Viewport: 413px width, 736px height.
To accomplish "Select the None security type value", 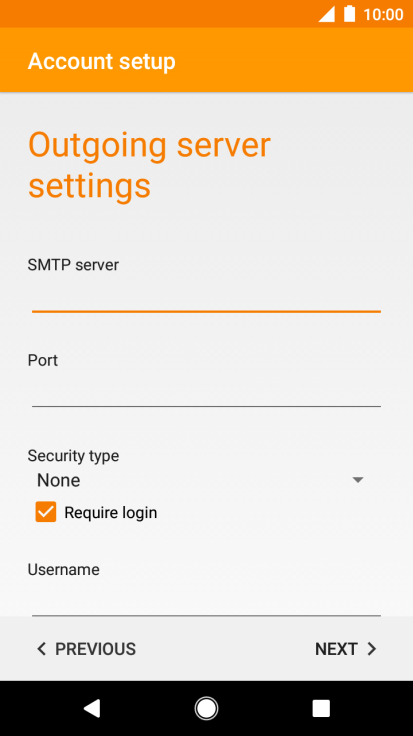I will coord(59,480).
